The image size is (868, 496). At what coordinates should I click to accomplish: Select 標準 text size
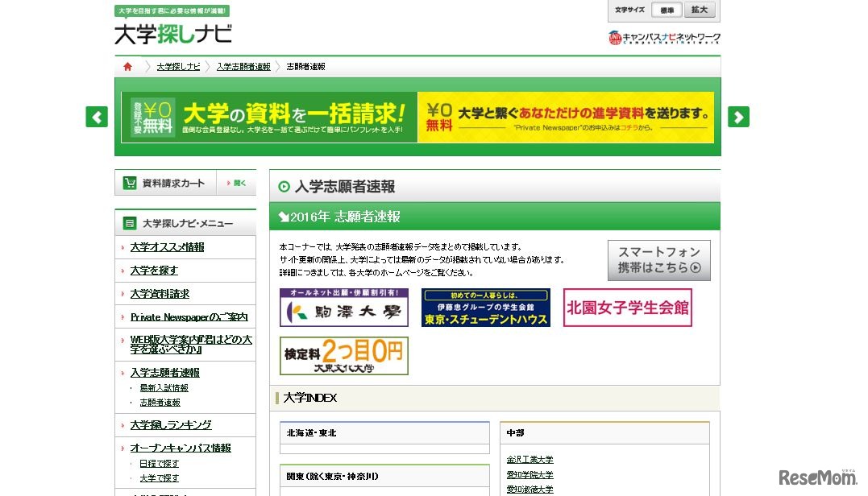click(668, 10)
